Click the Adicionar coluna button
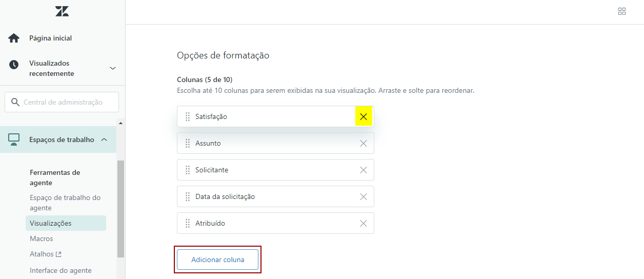This screenshot has height=279, width=644. pos(218,260)
